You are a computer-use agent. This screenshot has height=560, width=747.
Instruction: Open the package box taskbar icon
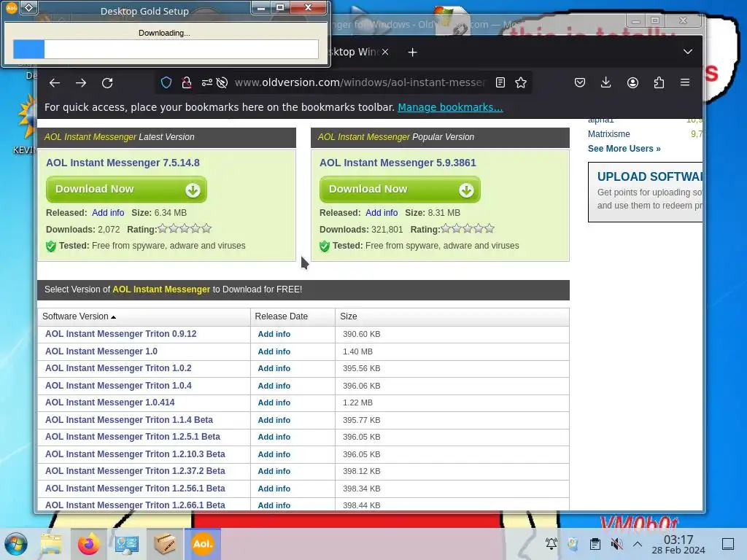click(x=165, y=544)
